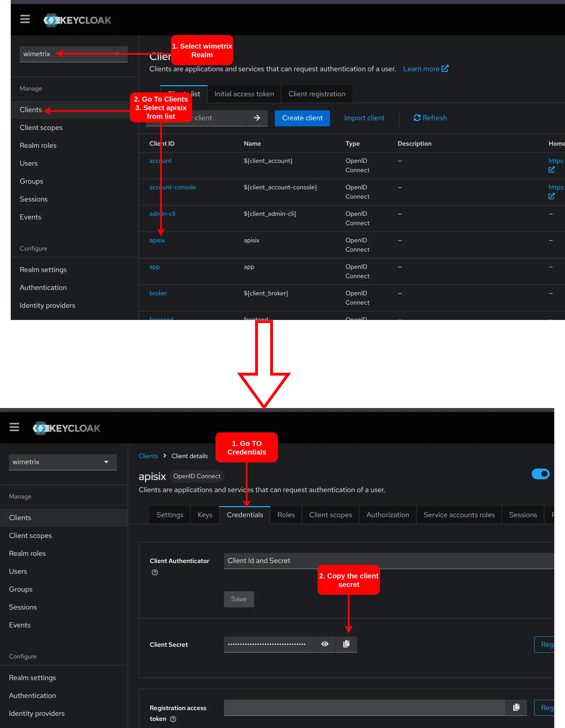
Task: Click search arrow button next to client search
Action: click(x=257, y=118)
